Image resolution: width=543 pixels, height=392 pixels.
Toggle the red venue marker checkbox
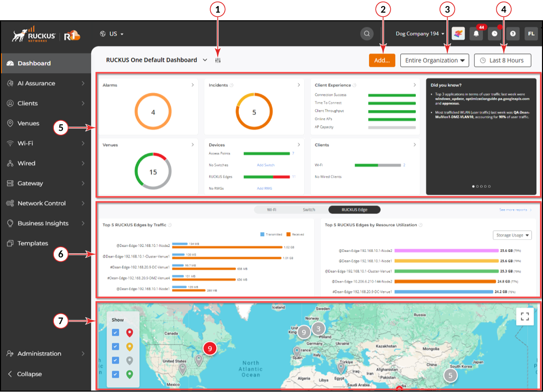pos(116,332)
